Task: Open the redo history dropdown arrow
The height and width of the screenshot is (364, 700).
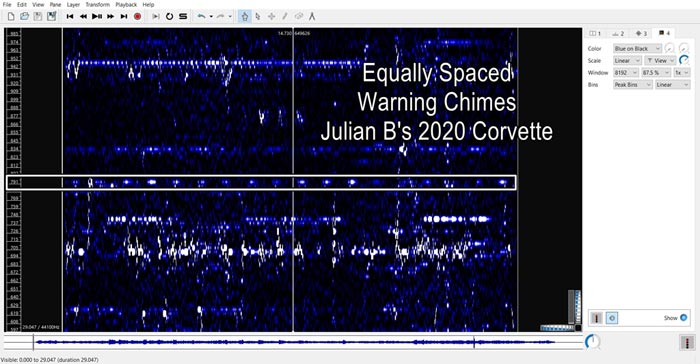Action: point(230,17)
